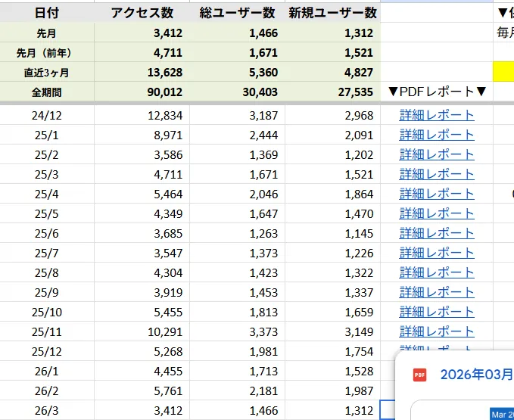Select the 26/3 date cell
Image resolution: width=514 pixels, height=420 pixels.
point(47,410)
